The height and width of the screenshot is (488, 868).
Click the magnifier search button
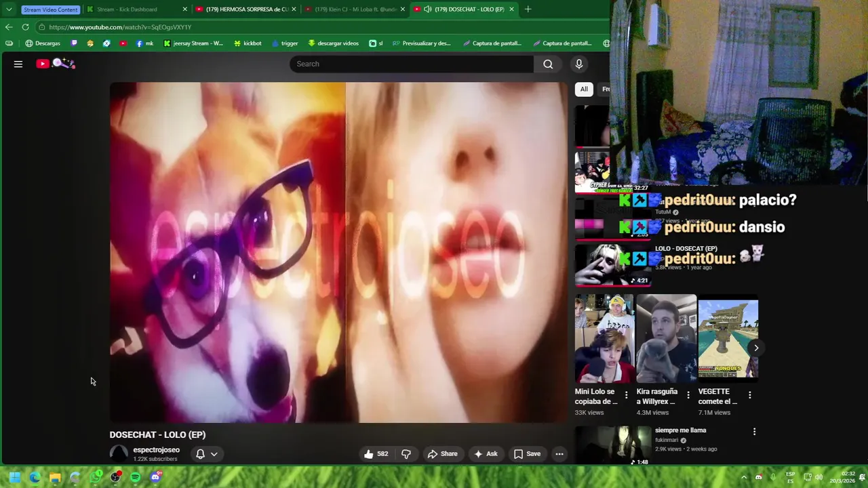pyautogui.click(x=548, y=64)
